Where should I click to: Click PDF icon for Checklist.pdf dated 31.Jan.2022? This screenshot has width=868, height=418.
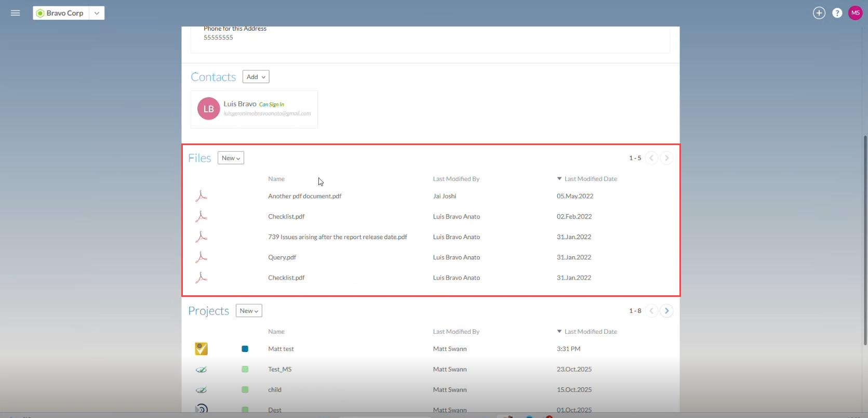201,278
